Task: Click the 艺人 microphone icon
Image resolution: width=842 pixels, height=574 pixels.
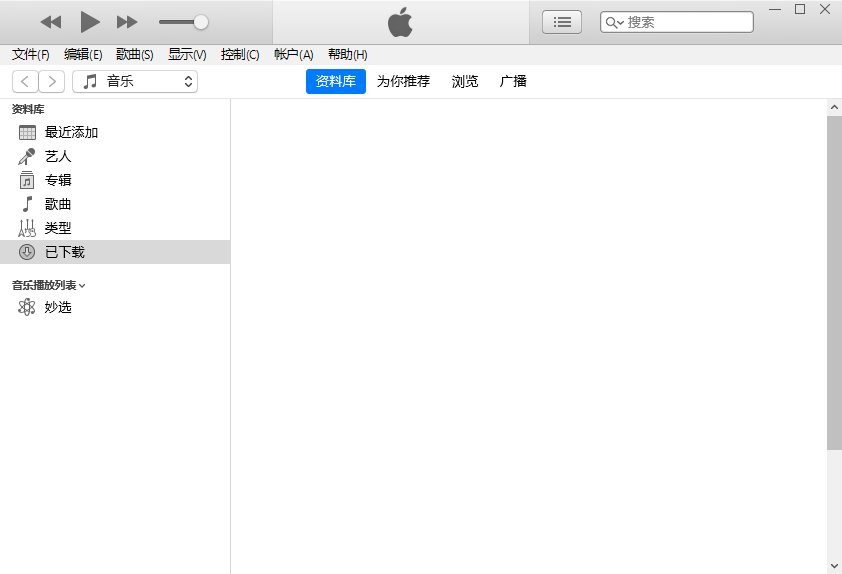Action: tap(27, 156)
